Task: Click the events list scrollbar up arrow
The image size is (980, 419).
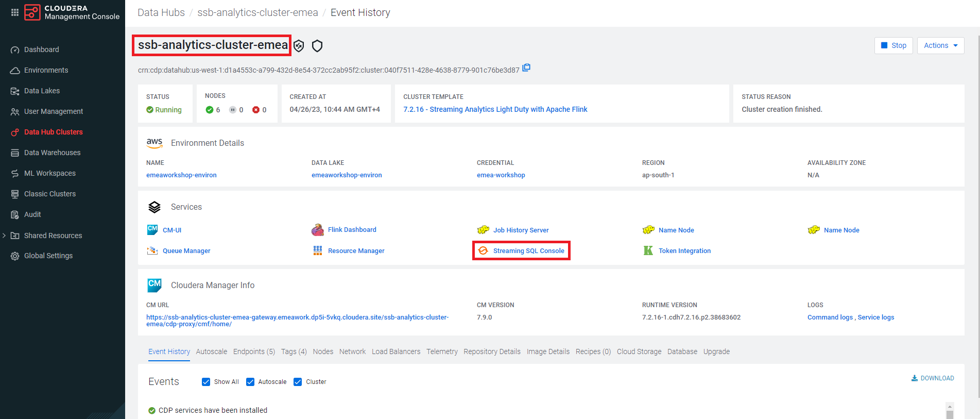Action: point(950,406)
